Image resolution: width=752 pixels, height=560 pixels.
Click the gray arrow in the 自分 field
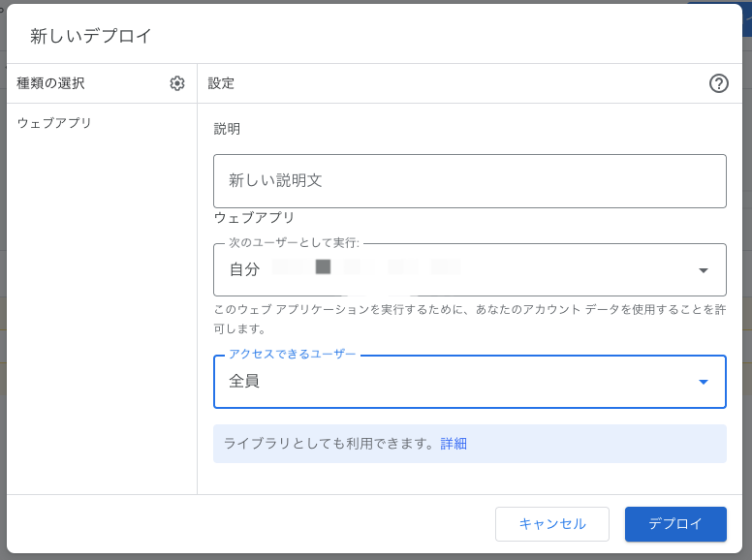[704, 270]
